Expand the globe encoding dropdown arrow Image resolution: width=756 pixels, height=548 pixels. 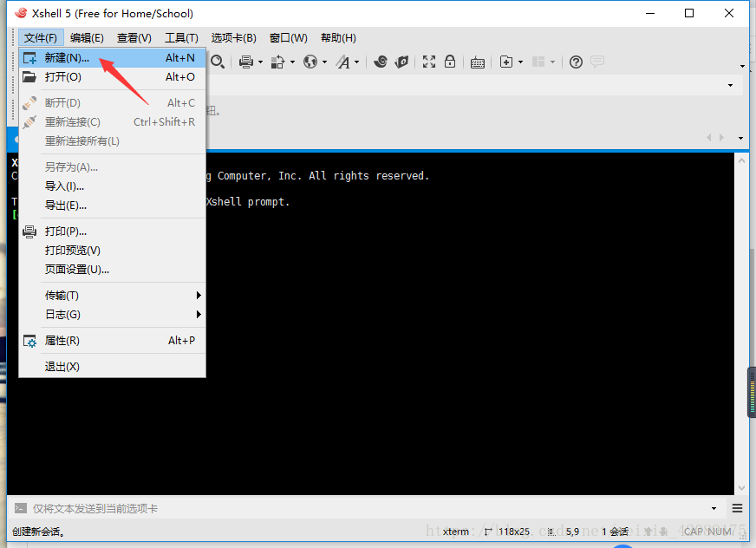(324, 62)
